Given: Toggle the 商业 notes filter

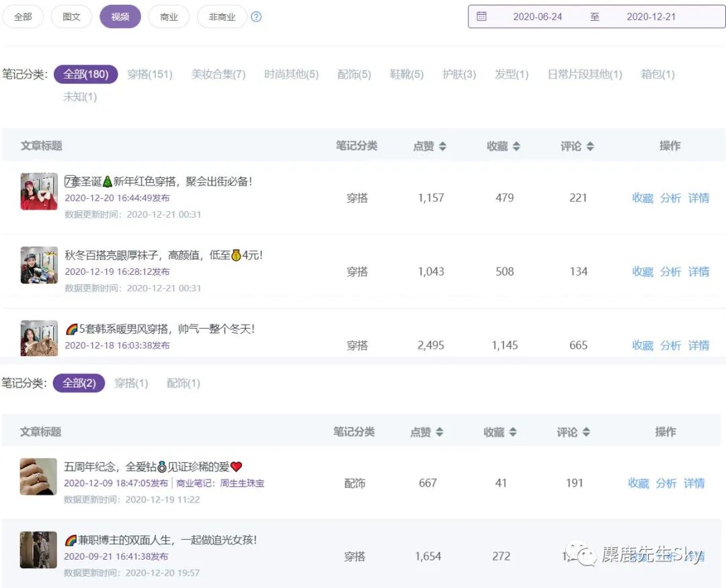Looking at the screenshot, I should click(169, 17).
